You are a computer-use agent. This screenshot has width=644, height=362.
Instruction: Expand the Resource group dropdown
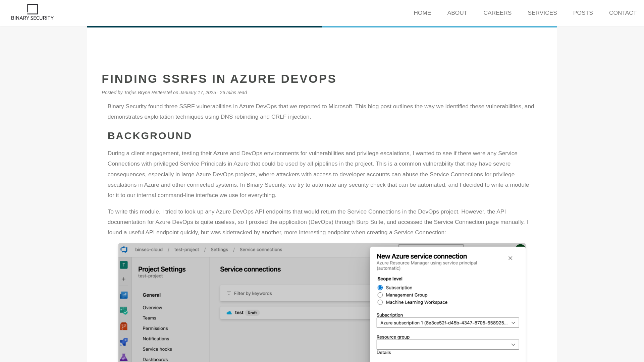point(513,344)
